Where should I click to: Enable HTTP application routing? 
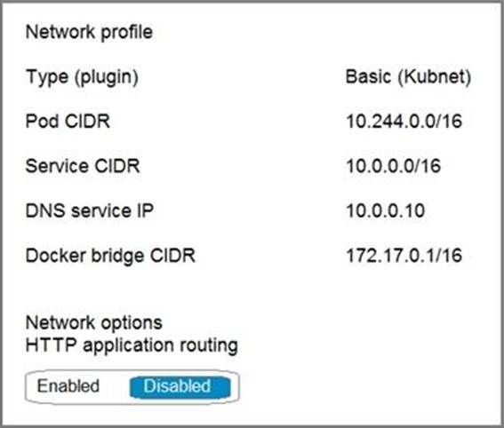[x=68, y=385]
